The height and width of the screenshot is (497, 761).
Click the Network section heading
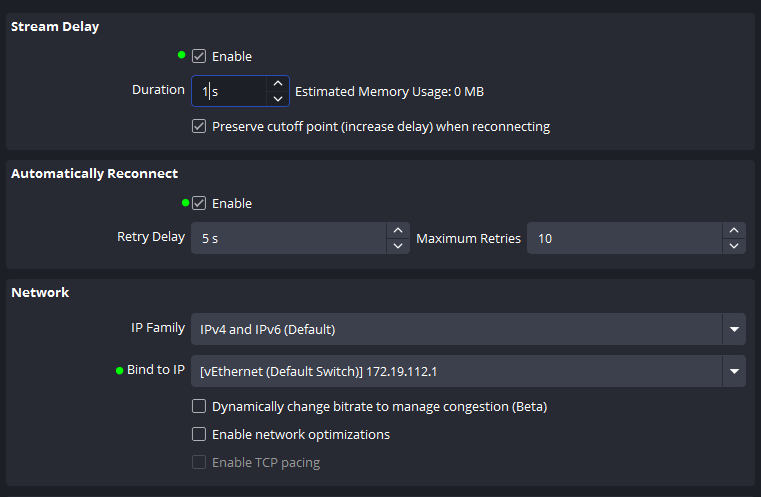[40, 292]
